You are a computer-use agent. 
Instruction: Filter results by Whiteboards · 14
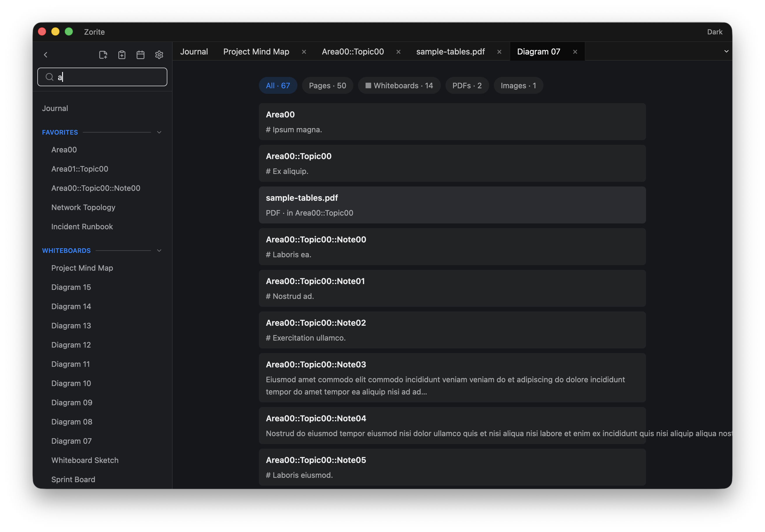tap(399, 86)
